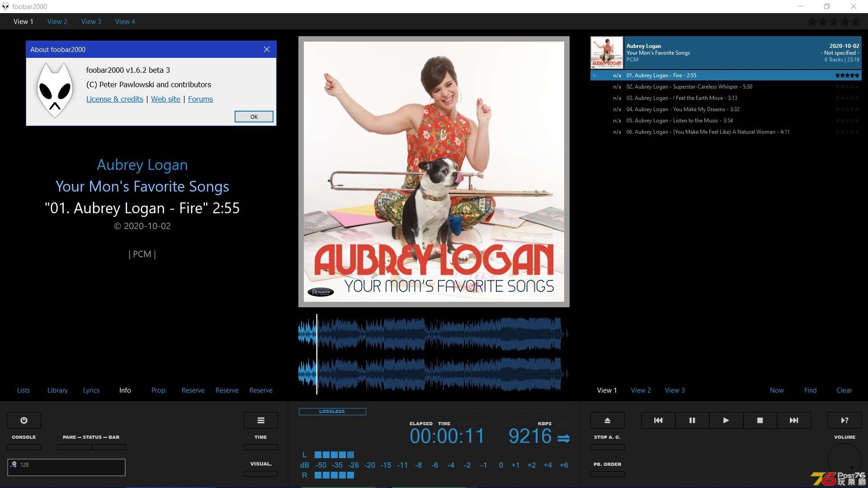Select the Info tab

click(125, 390)
